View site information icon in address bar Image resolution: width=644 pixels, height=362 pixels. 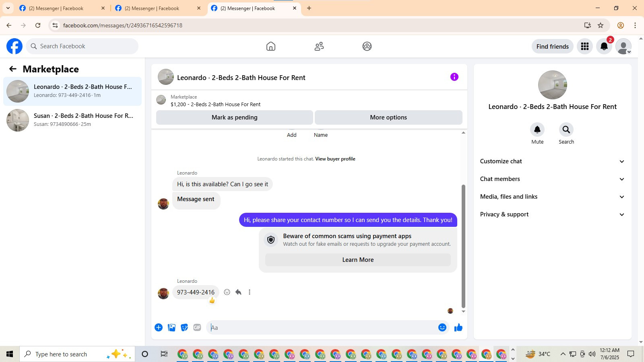click(55, 25)
